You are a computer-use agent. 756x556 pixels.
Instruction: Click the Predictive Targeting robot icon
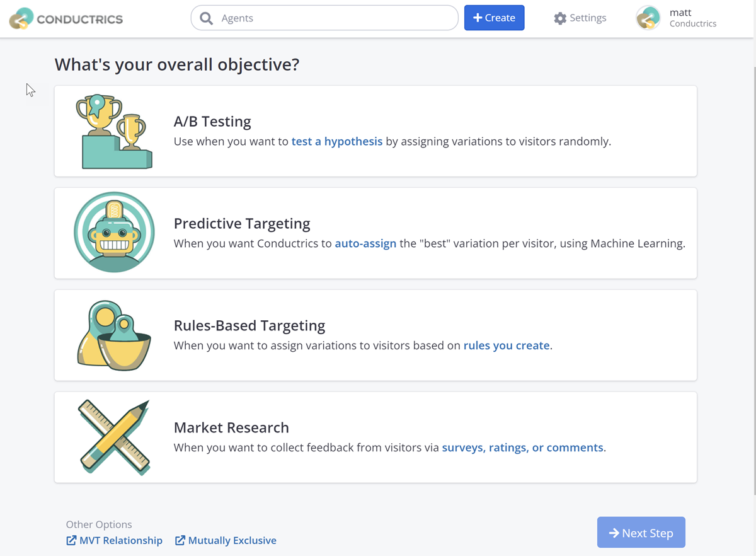114,233
